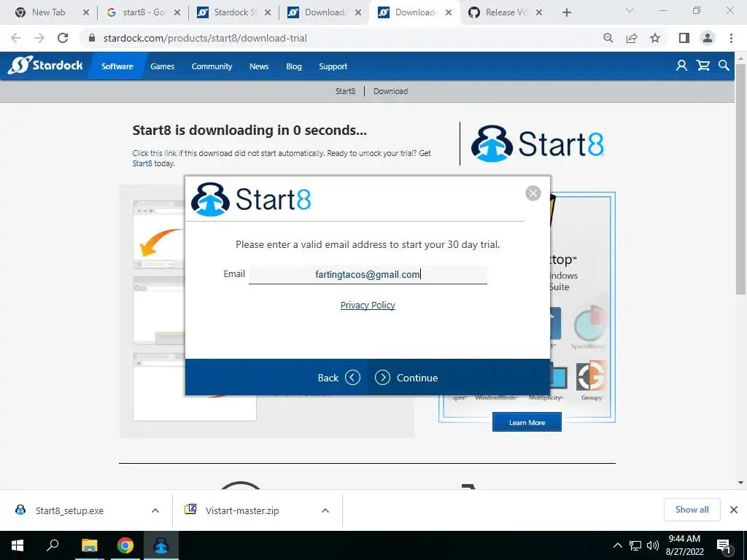747x560 pixels.
Task: Expand options for Vistart-master.zip download
Action: (x=325, y=510)
